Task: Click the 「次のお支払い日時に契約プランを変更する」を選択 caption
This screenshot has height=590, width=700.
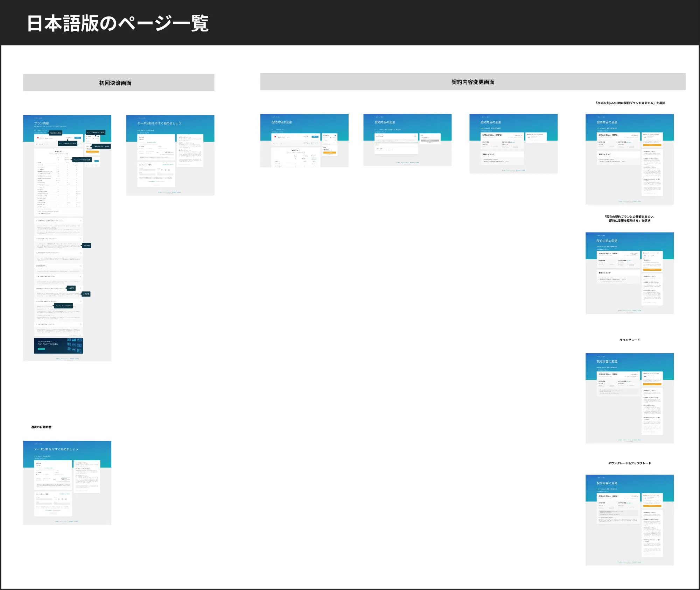Action: [x=630, y=103]
